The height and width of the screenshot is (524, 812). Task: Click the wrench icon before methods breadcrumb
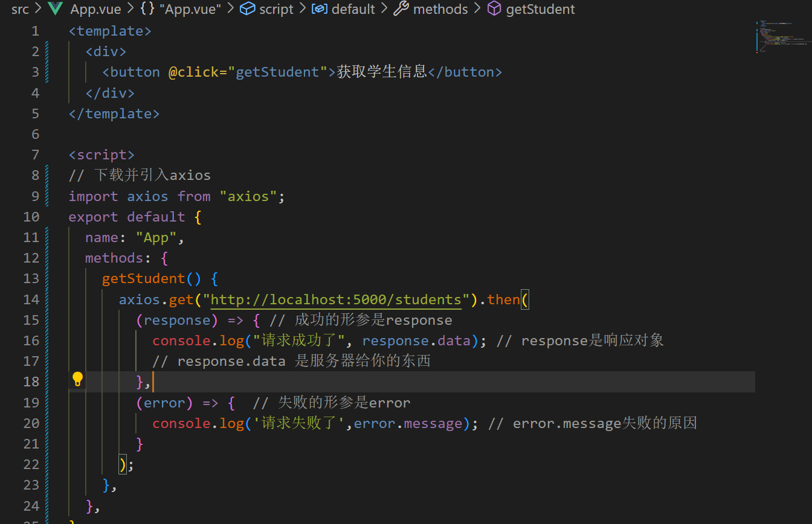[401, 9]
